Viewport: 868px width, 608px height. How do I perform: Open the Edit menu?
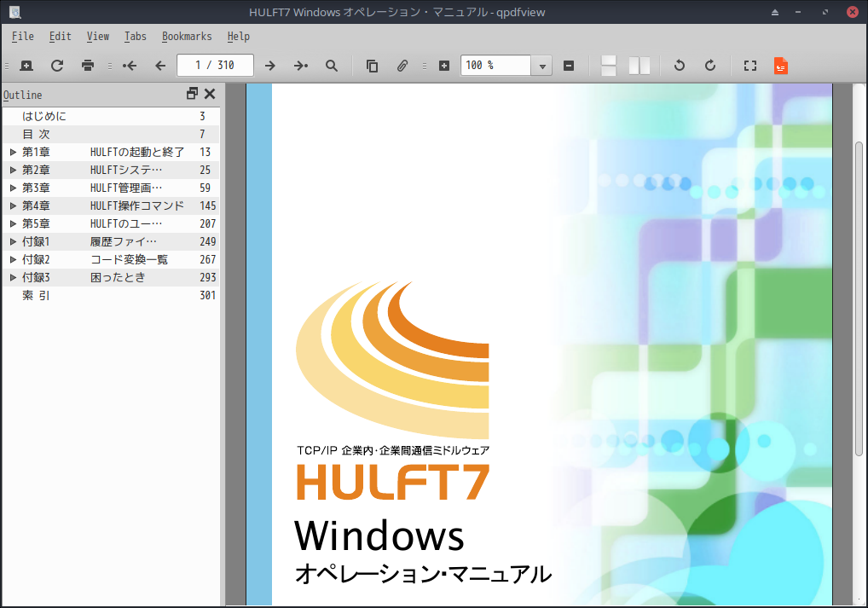tap(60, 37)
